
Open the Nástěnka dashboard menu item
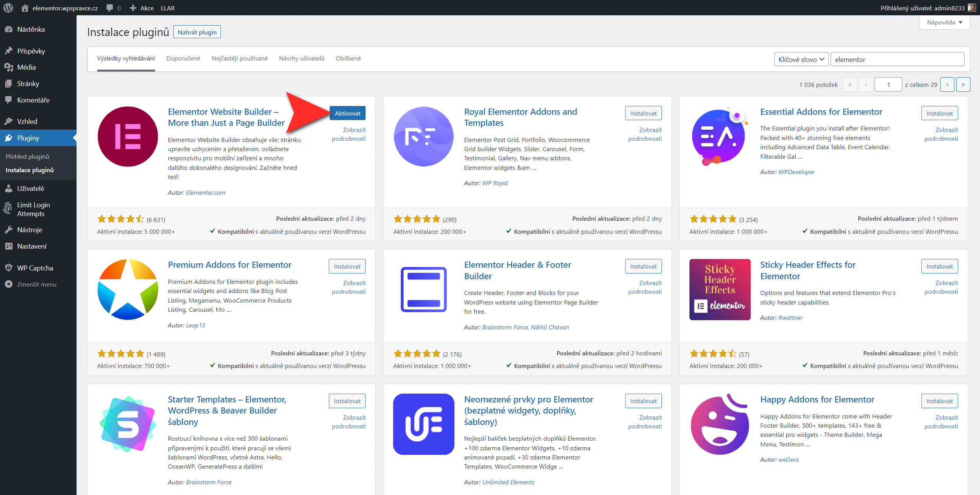tap(31, 29)
